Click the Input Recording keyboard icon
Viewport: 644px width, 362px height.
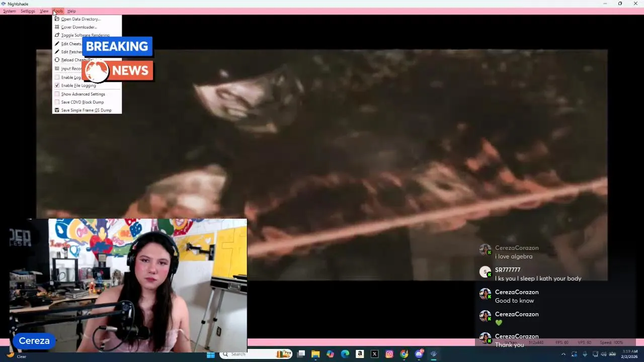(x=57, y=68)
